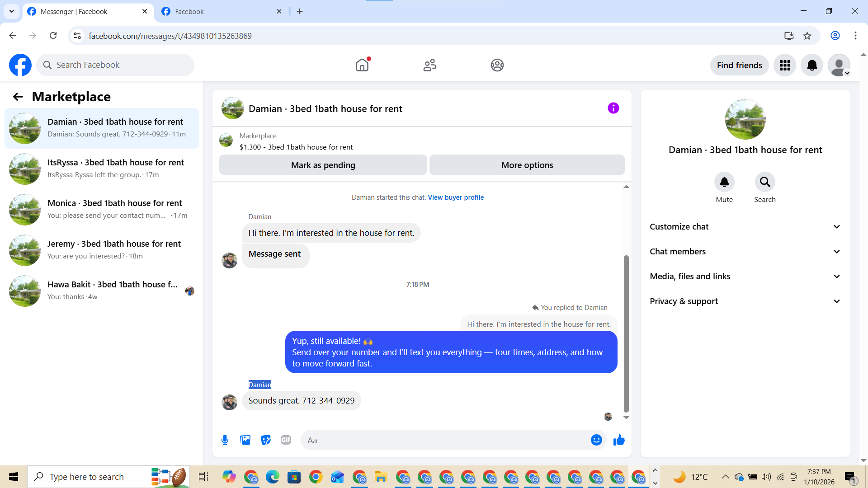Click the Aa message input field

coord(445,440)
